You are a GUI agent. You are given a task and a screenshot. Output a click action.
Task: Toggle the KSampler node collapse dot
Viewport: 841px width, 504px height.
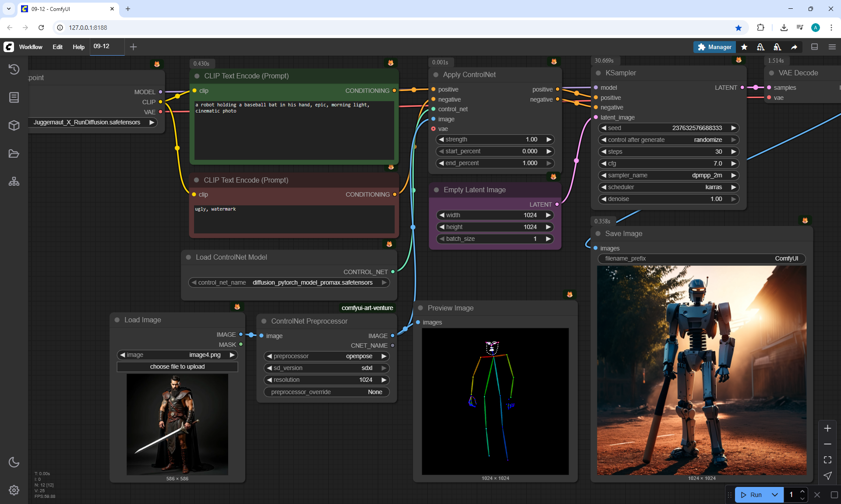point(598,73)
